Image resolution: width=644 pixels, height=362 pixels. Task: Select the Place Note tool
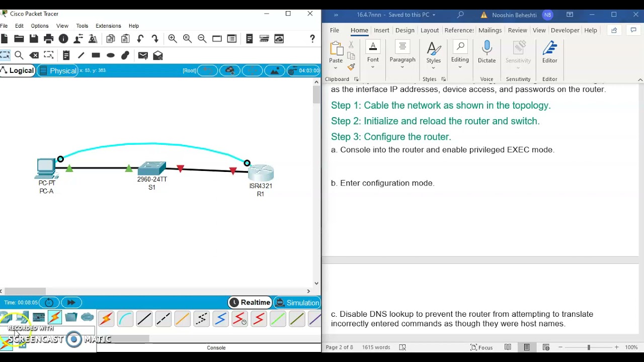[x=66, y=55]
